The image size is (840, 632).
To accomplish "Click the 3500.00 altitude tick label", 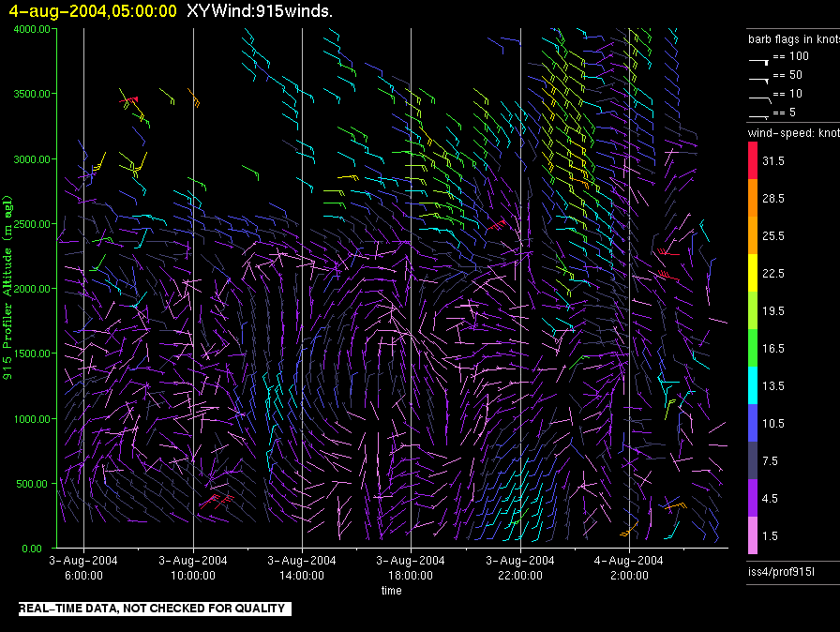I will (x=32, y=94).
